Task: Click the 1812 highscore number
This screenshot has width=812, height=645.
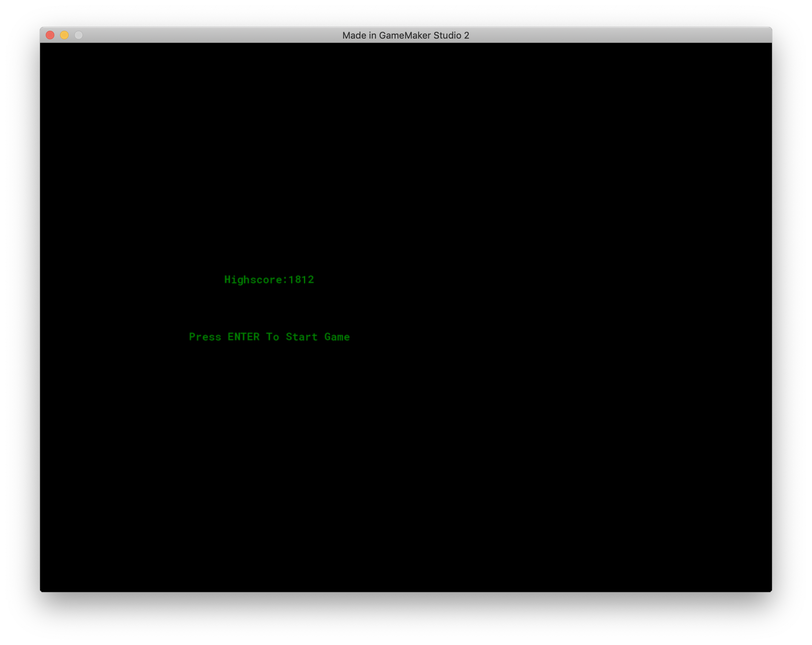Action: pos(301,280)
